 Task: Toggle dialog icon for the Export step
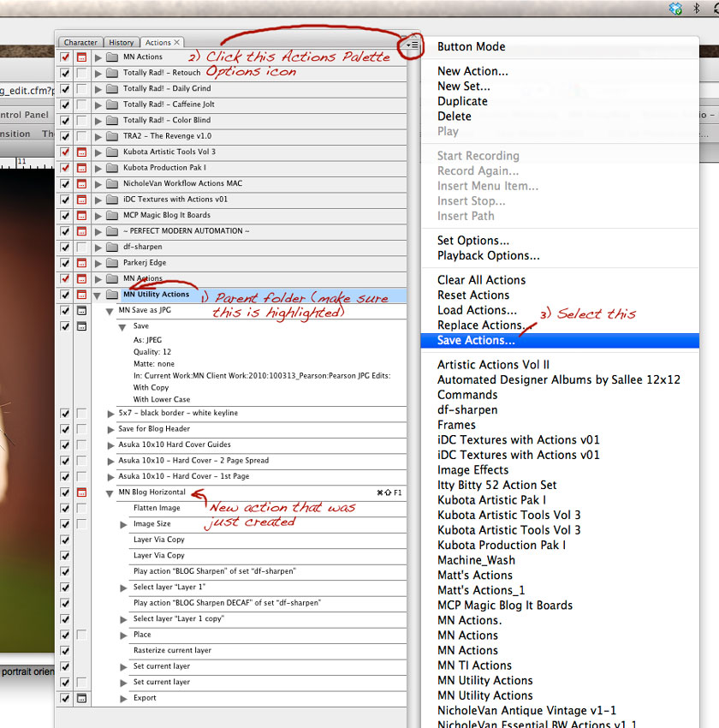point(81,698)
